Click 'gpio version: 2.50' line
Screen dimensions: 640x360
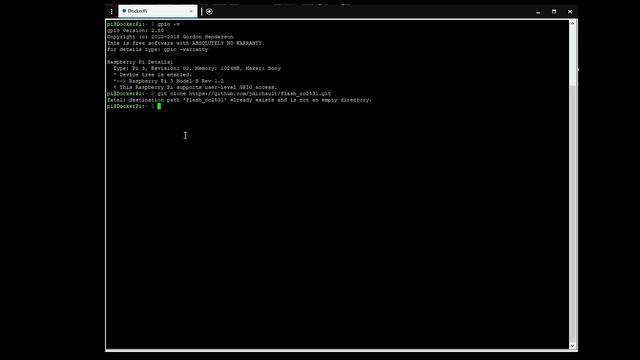click(136, 30)
